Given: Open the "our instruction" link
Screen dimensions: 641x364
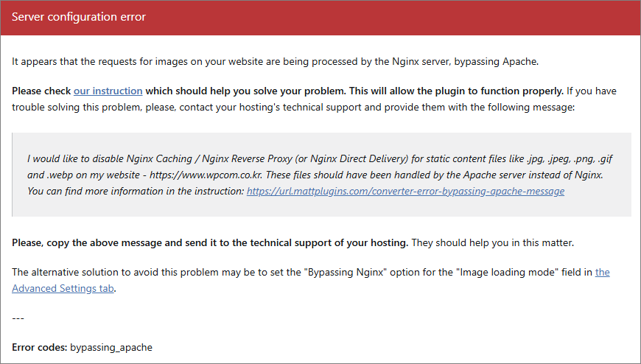Looking at the screenshot, I should (108, 91).
